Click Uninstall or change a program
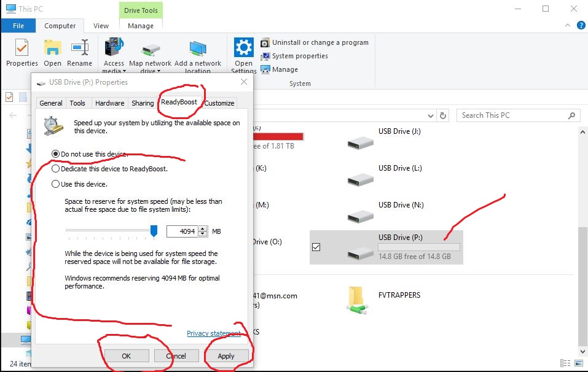588x372 pixels. [x=315, y=42]
